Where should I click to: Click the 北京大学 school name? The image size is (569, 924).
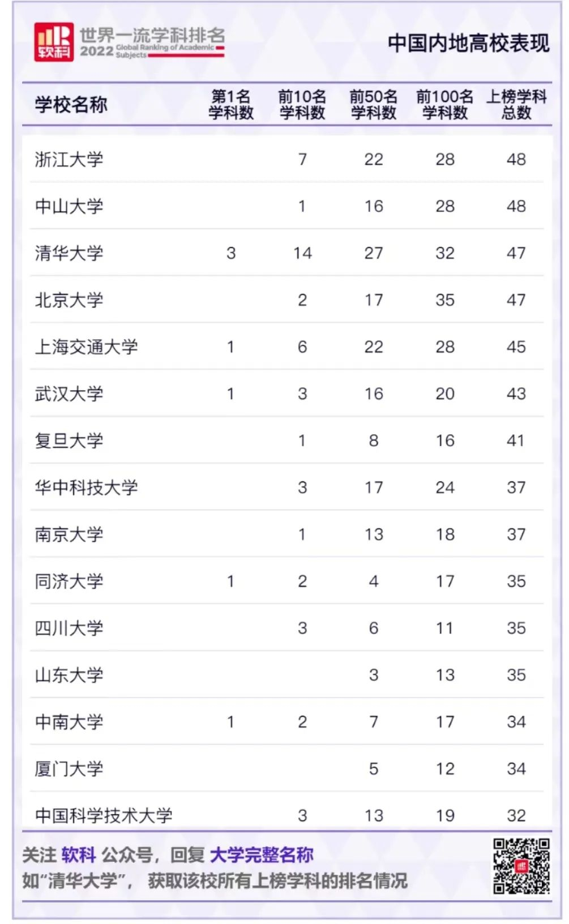click(69, 300)
